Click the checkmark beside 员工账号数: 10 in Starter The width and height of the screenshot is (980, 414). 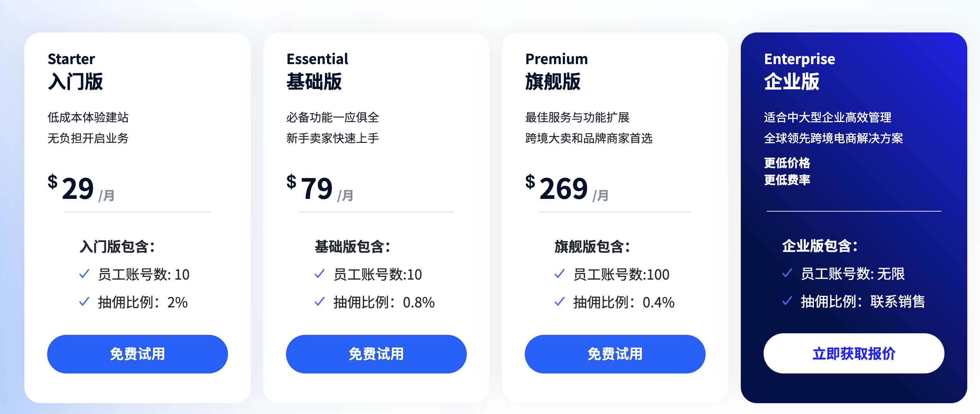(x=83, y=274)
